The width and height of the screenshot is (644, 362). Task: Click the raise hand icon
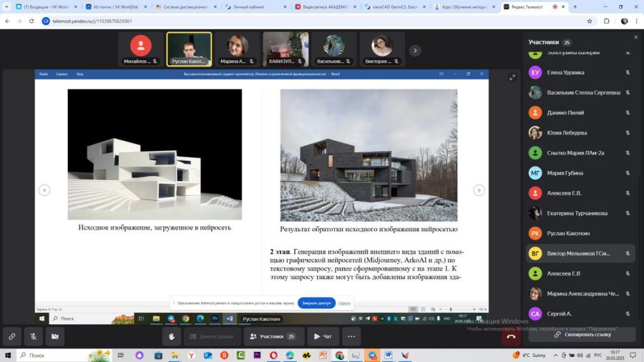[172, 336]
